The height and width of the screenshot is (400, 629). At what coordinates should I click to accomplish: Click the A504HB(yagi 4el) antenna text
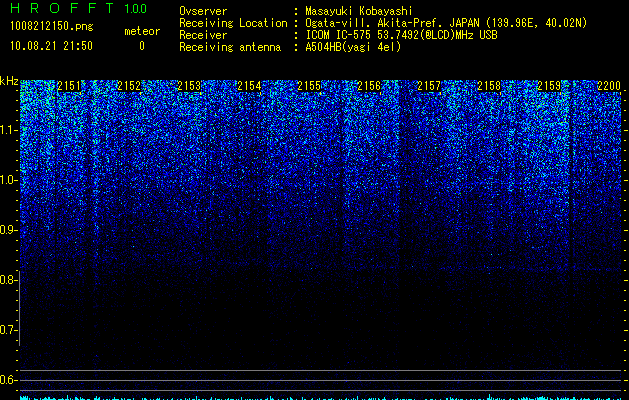[353, 47]
